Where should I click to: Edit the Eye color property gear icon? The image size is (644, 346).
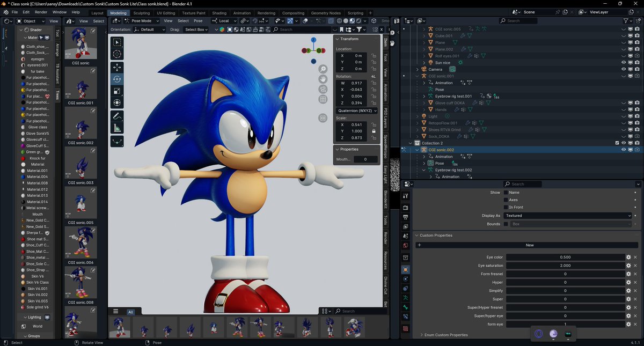coord(628,257)
